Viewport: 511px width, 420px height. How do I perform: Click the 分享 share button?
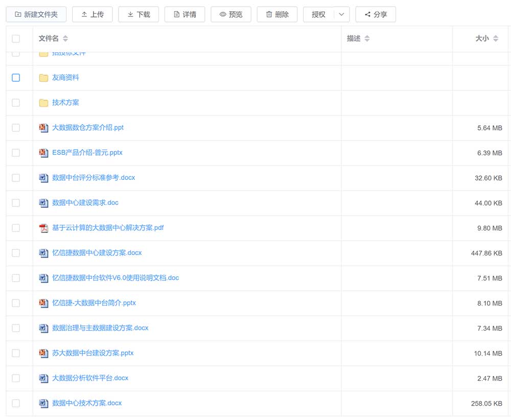(x=376, y=15)
